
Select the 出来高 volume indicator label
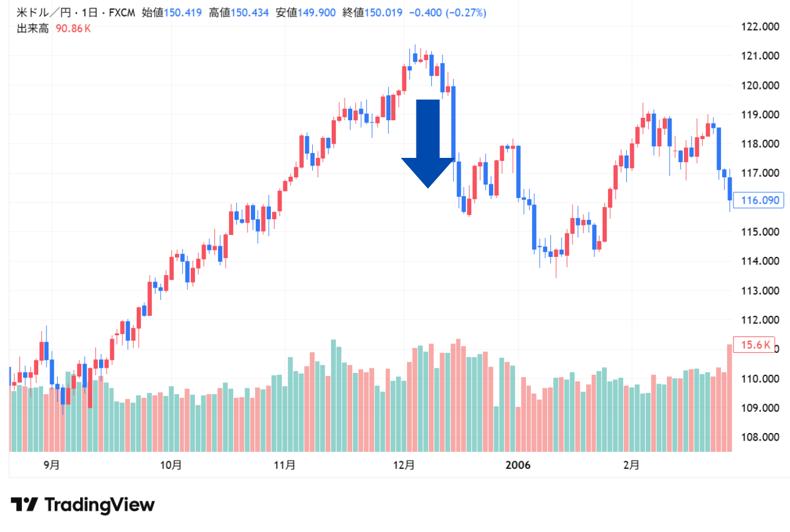(32, 28)
